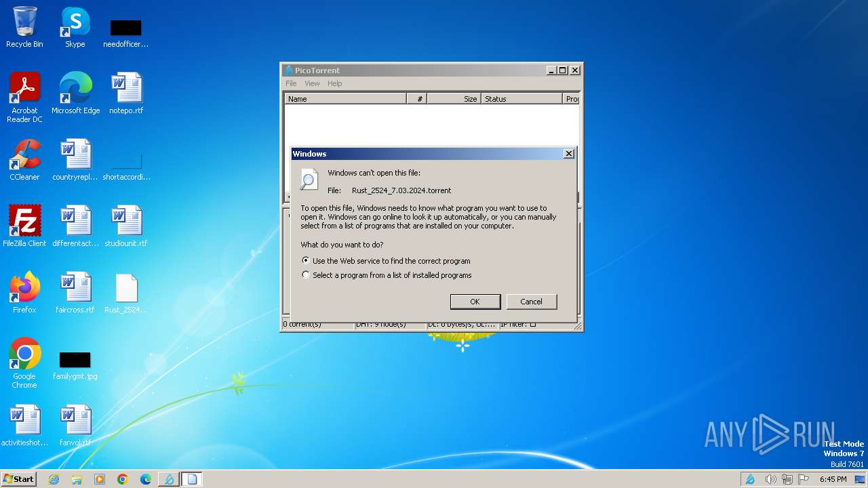Launch Google Chrome desktop shortcut
868x488 pixels.
(x=24, y=363)
